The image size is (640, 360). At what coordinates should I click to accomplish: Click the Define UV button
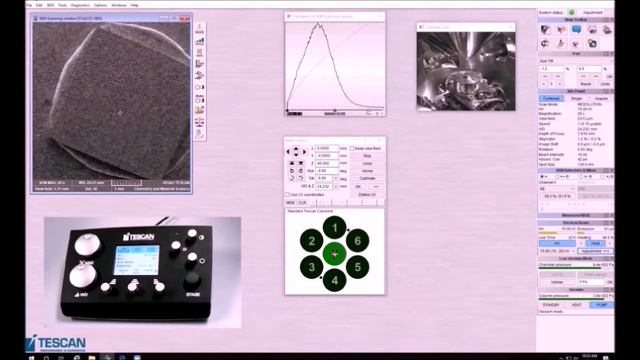[367, 195]
